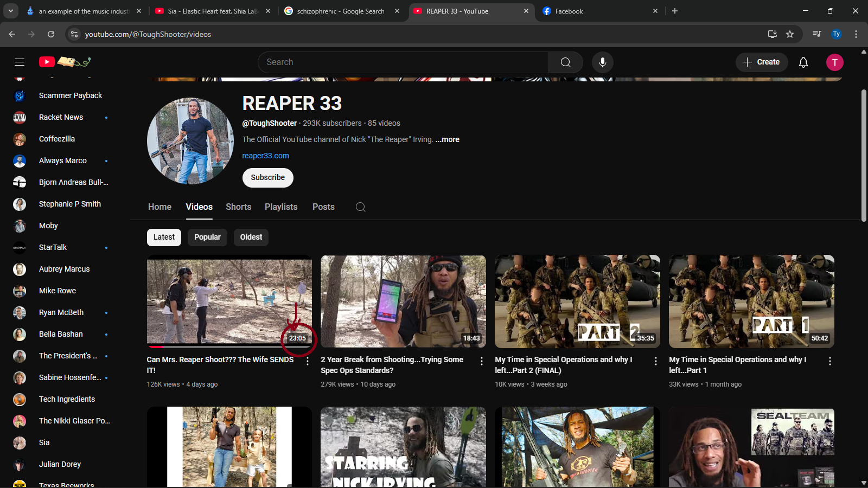Screen dimensions: 868x488
Task: Open video title Can Mrs. Reaper Shoot
Action: tap(220, 365)
